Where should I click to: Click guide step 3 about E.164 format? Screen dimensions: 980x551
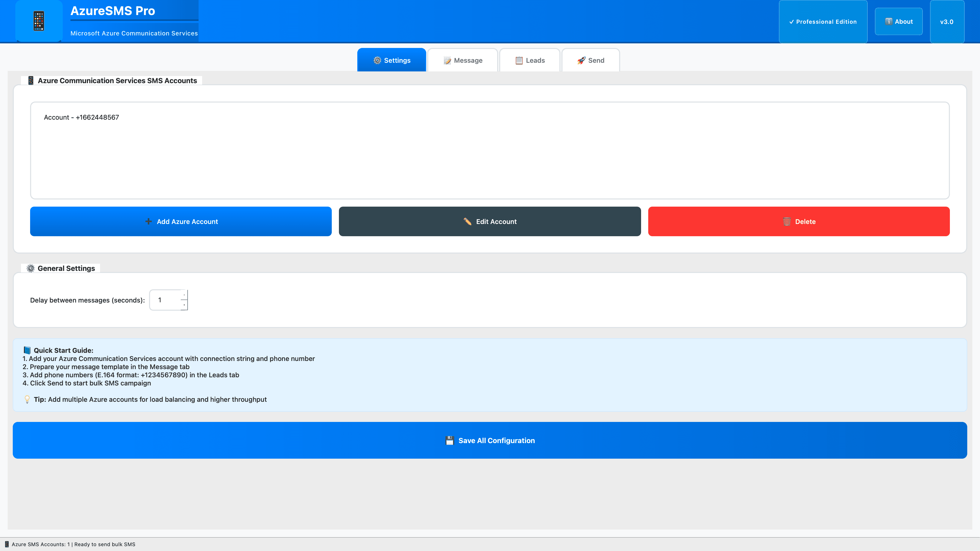coord(131,375)
